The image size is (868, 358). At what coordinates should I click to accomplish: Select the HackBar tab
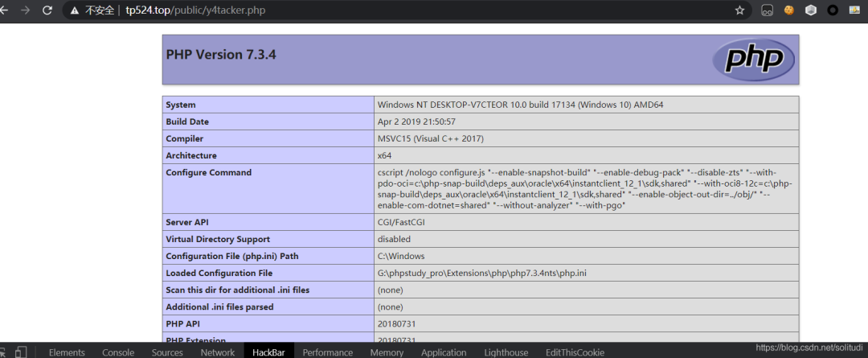pyautogui.click(x=268, y=352)
